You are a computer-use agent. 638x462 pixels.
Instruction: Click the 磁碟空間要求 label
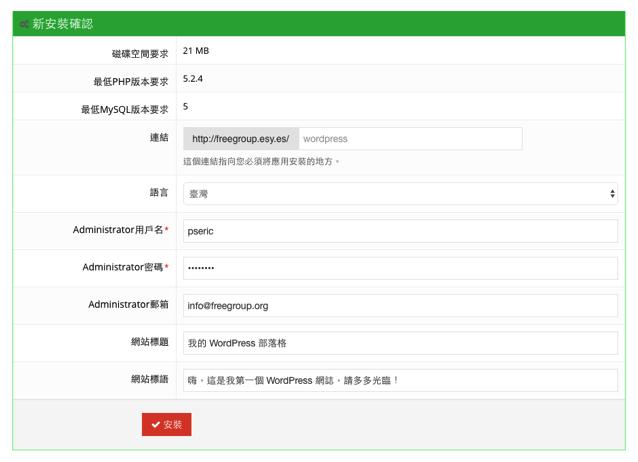click(140, 54)
